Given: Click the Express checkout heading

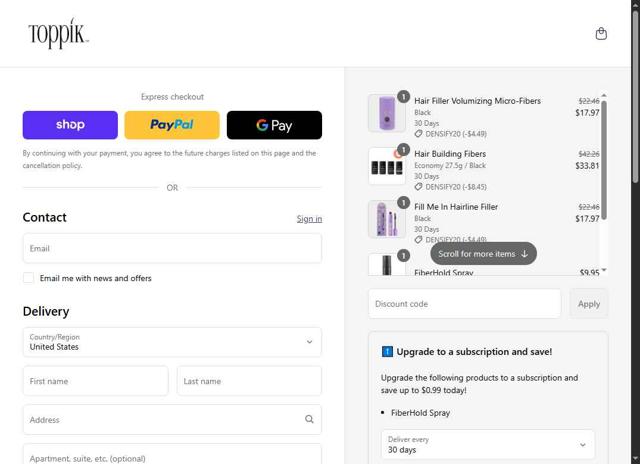Looking at the screenshot, I should tap(172, 97).
